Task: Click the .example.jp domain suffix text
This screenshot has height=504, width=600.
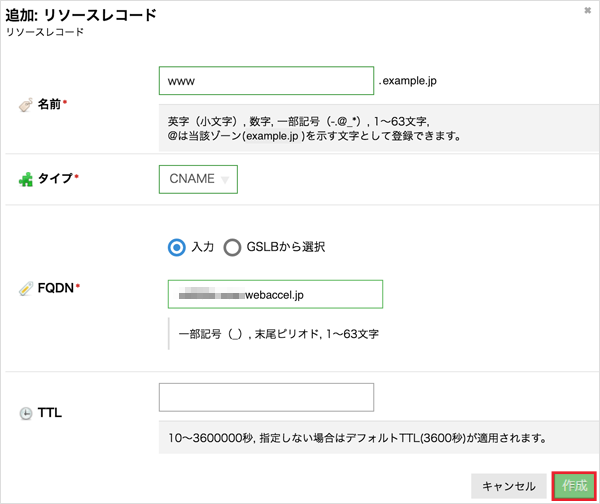Action: pyautogui.click(x=410, y=80)
